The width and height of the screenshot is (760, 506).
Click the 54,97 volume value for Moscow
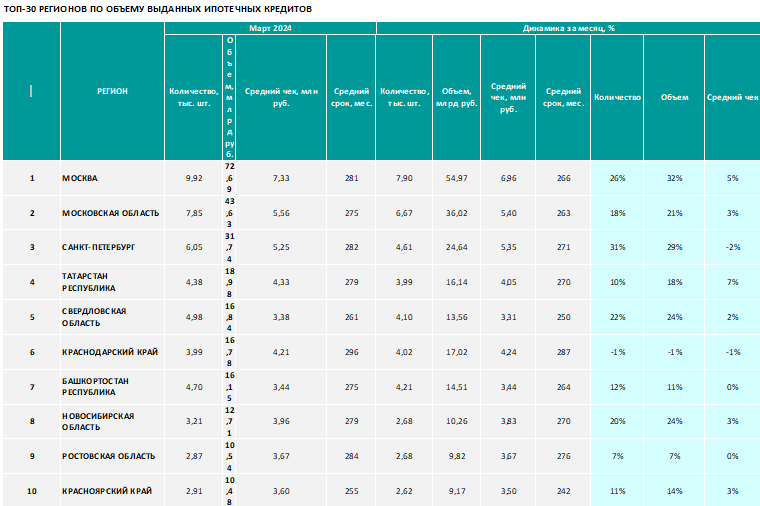tap(457, 178)
